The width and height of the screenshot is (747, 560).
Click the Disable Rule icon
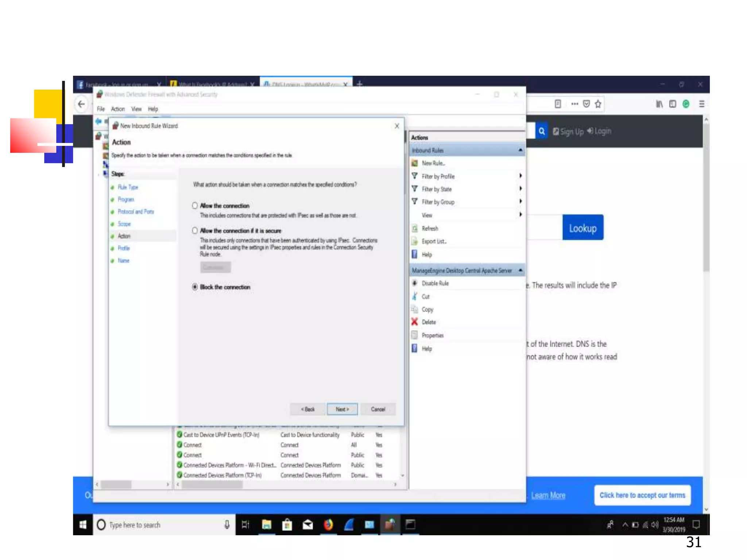(414, 283)
